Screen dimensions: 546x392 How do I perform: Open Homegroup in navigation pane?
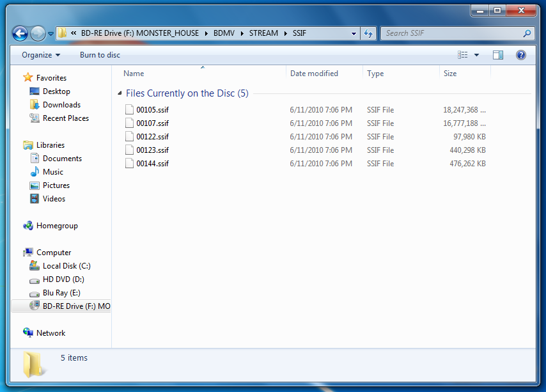point(57,226)
